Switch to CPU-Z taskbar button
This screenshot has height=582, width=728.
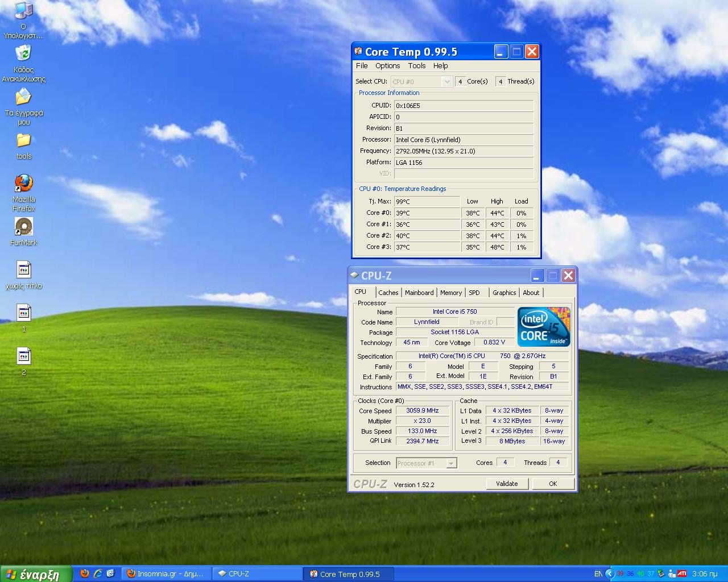click(x=258, y=573)
